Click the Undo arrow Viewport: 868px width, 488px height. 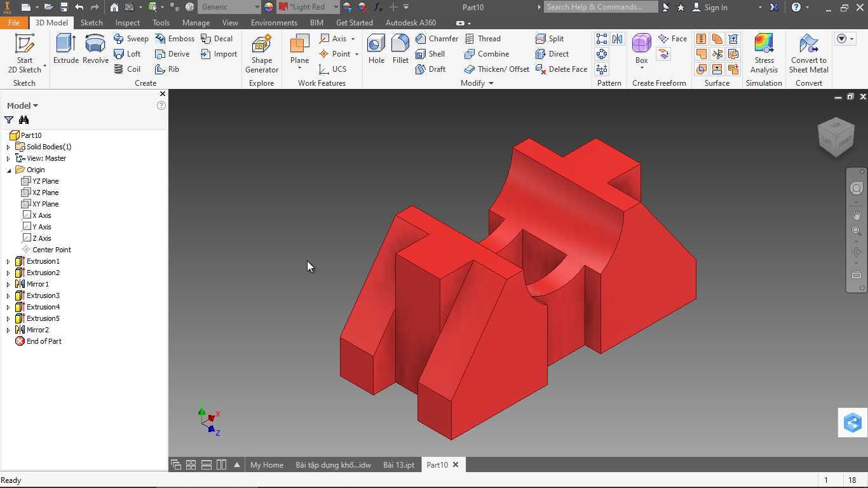pos(79,7)
